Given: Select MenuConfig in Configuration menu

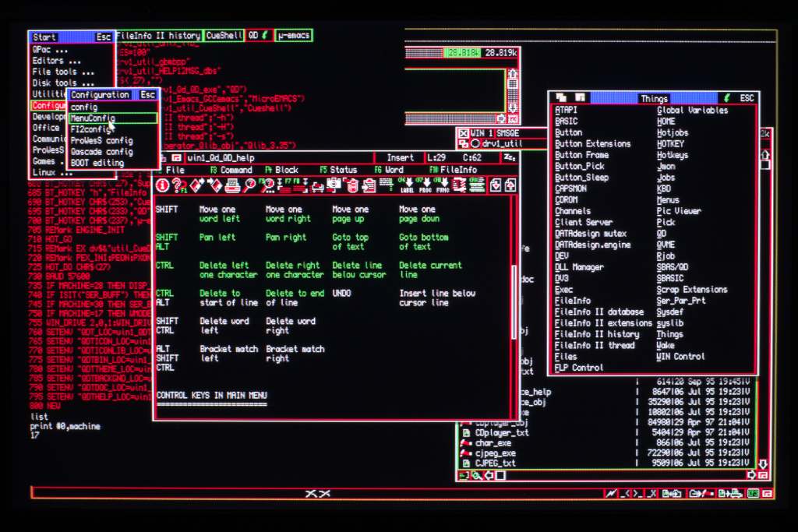Looking at the screenshot, I should point(93,118).
